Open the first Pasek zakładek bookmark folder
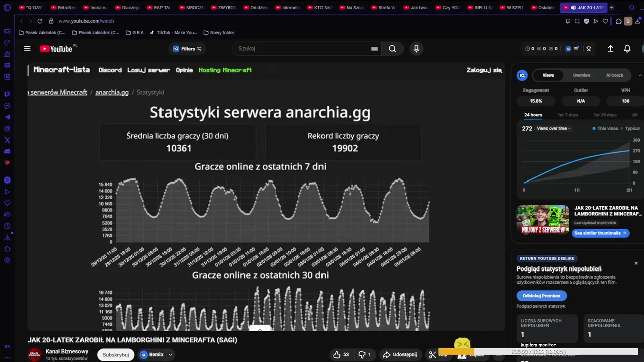Image resolution: width=644 pixels, height=362 pixels. coord(42,33)
